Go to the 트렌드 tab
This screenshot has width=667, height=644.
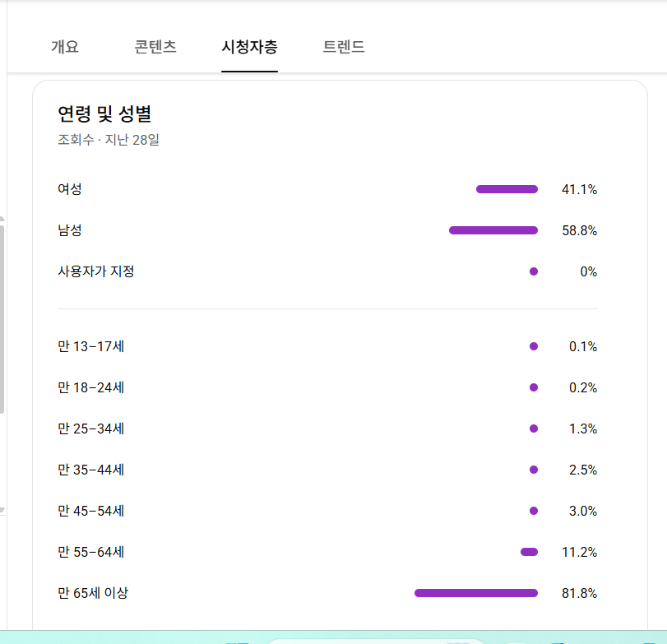pyautogui.click(x=344, y=47)
